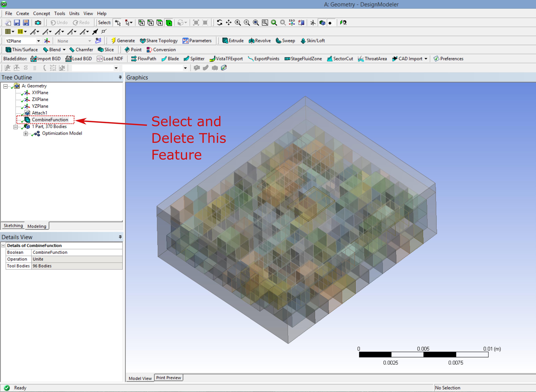
Task: Select the Look At Face icon
Action: [x=343, y=23]
